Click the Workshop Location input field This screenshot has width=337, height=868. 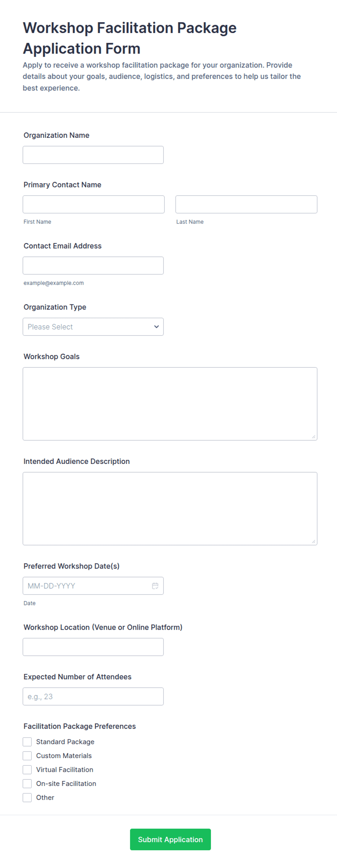(x=93, y=647)
